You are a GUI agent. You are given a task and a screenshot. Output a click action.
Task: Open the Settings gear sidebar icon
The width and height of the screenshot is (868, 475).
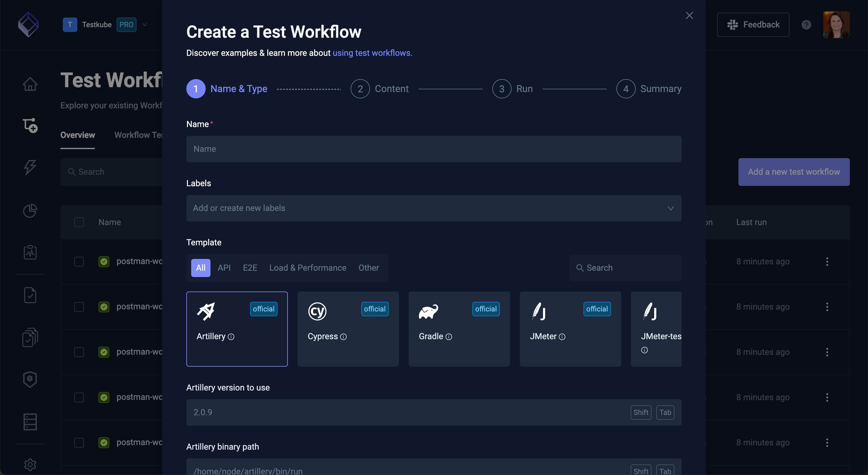(30, 464)
